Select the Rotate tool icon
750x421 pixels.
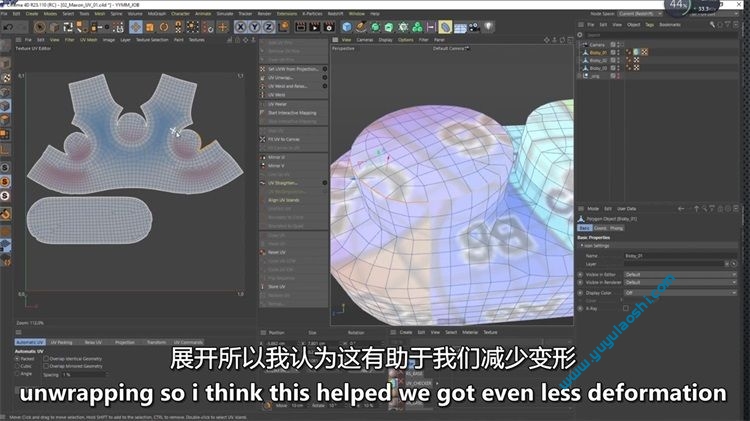tap(164, 27)
